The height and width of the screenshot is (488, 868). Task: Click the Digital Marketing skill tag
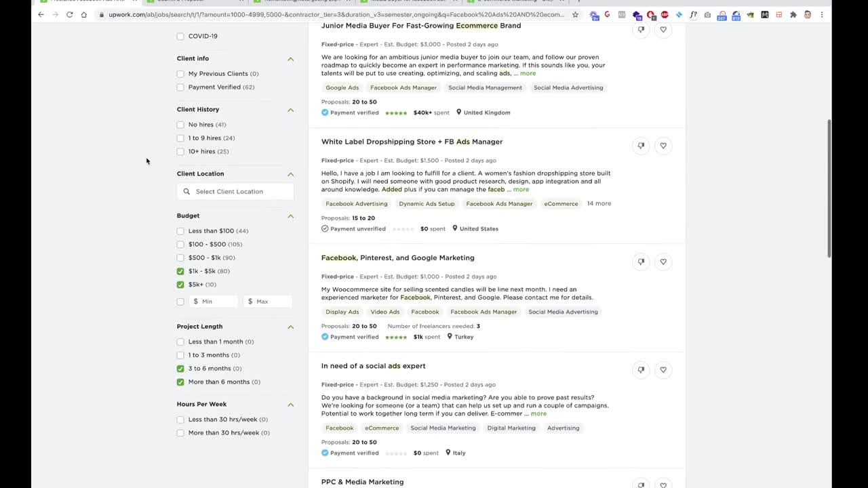coord(511,428)
